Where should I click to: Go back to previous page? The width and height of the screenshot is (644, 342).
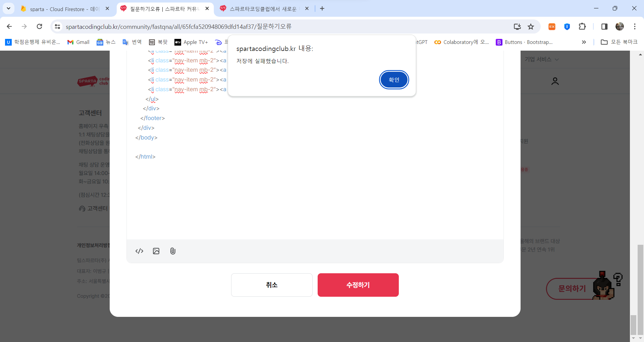click(9, 26)
